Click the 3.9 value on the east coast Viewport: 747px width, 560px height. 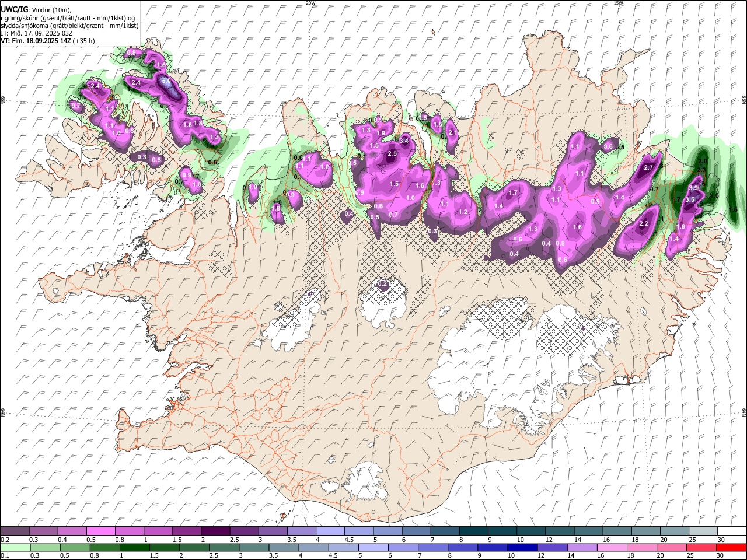pos(693,188)
